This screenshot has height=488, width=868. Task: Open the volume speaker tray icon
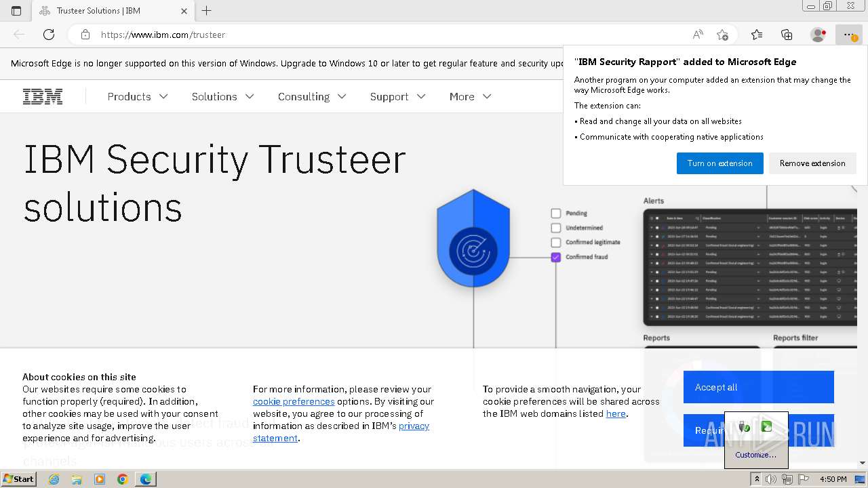tap(771, 479)
